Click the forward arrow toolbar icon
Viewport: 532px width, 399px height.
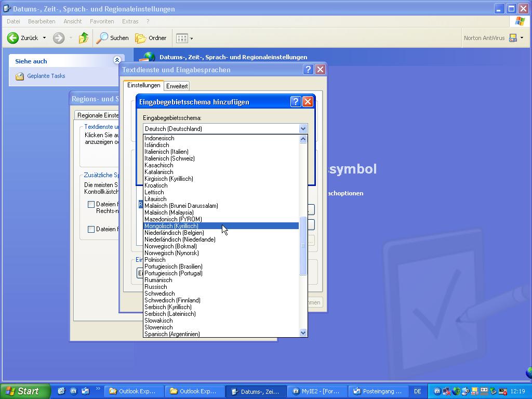(x=59, y=38)
